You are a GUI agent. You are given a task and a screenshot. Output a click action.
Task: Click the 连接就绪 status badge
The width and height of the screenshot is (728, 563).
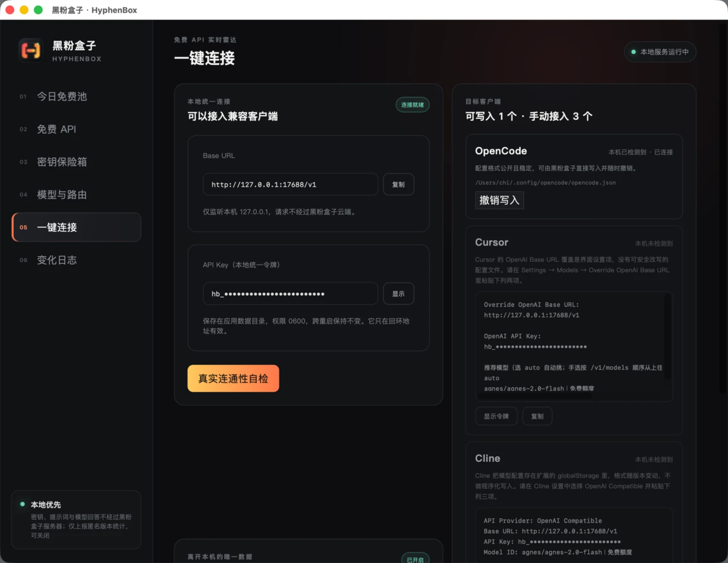413,105
